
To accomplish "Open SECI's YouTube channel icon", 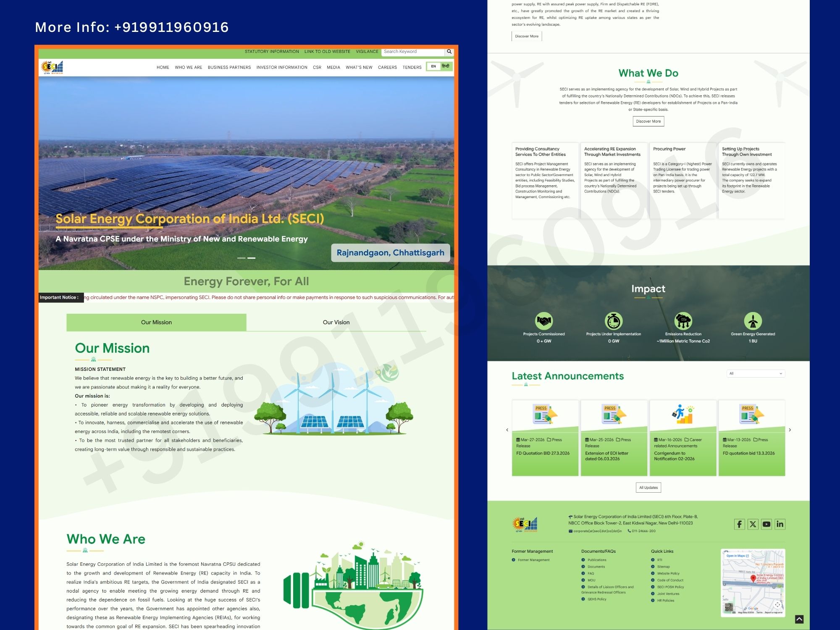I will point(766,524).
